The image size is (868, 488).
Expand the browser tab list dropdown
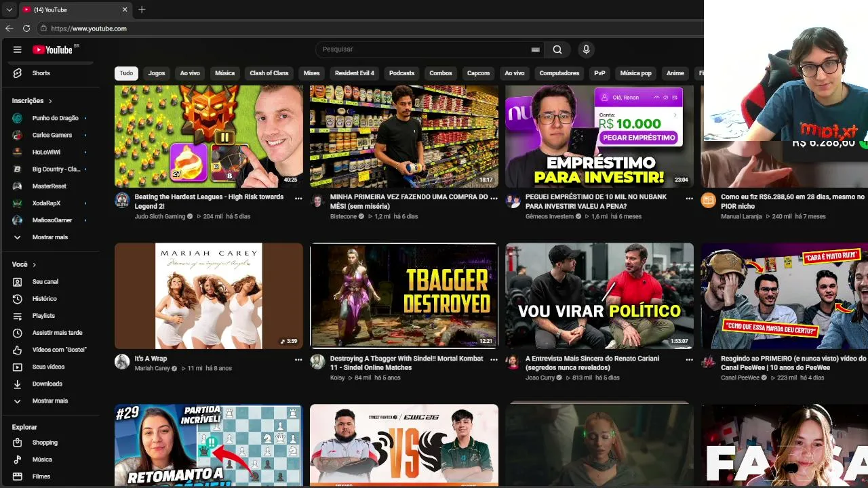pyautogui.click(x=9, y=9)
